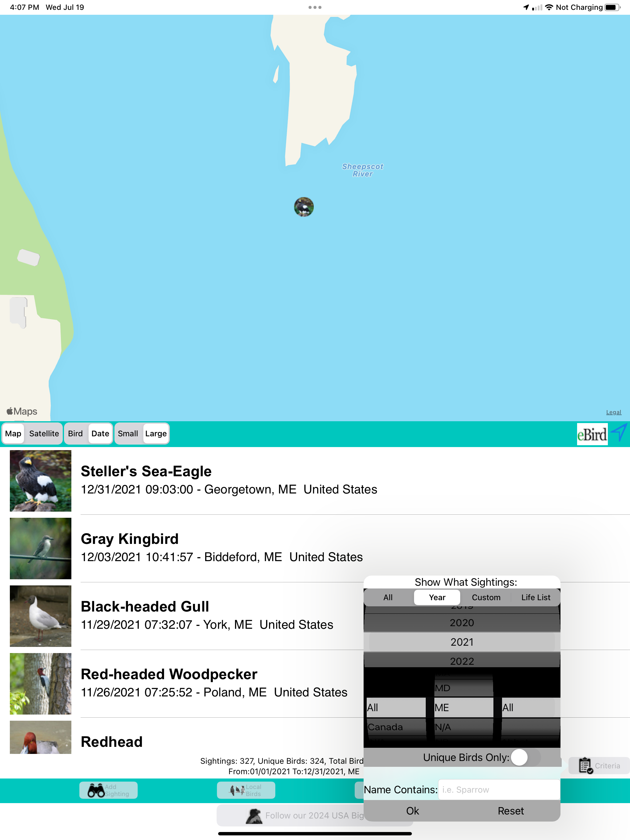Screen dimensions: 630x840
Task: Select MD in the state picker
Action: tap(464, 688)
